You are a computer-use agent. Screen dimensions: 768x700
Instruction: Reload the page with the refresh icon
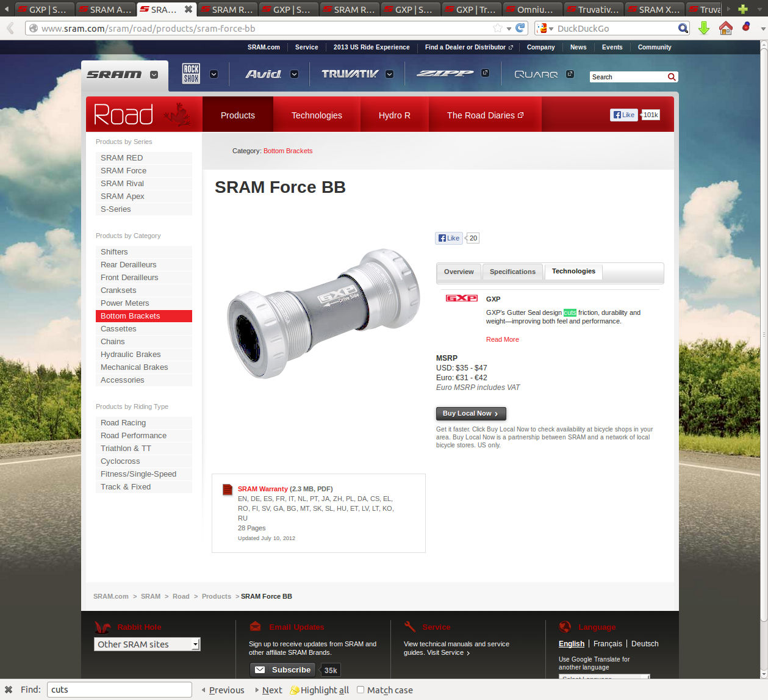click(x=520, y=28)
